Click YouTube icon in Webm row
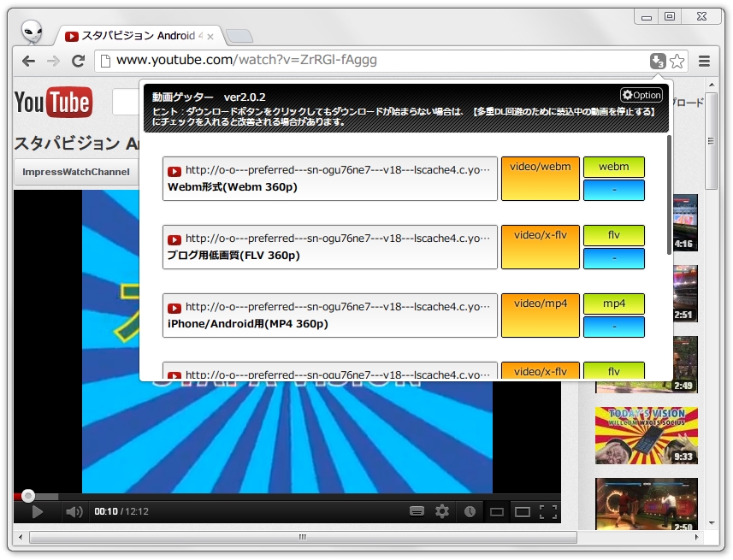Screen dimensions: 733x560 (x=174, y=172)
